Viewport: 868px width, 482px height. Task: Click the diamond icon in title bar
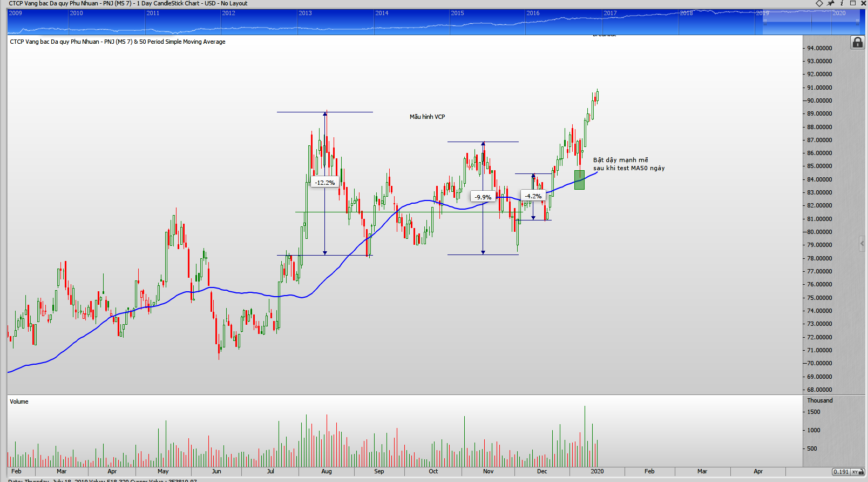click(x=819, y=3)
